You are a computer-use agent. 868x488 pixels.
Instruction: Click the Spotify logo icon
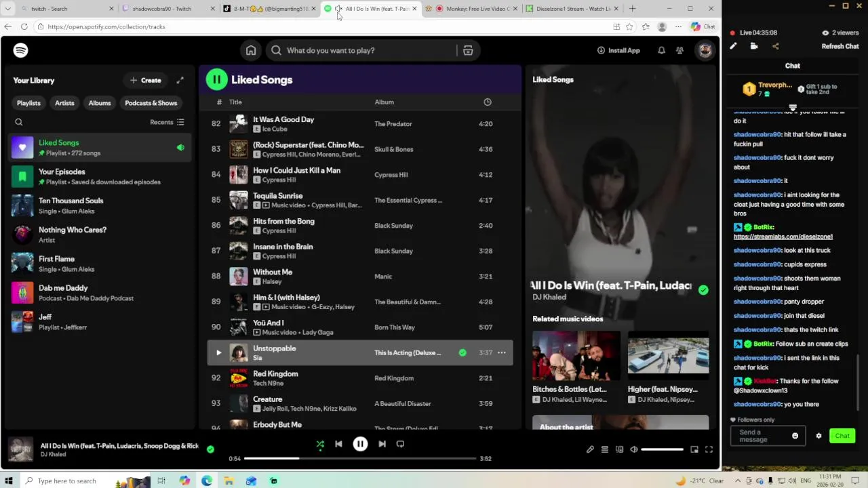tap(20, 50)
